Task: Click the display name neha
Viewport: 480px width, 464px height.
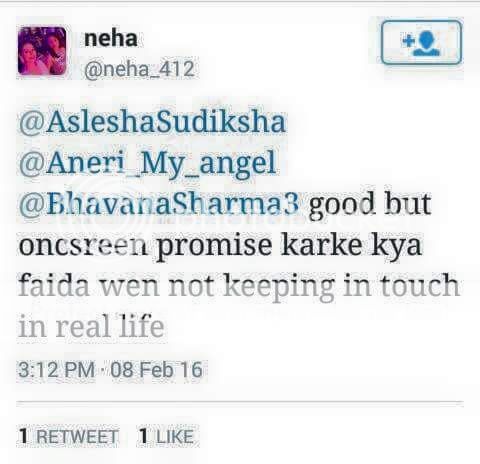Action: tap(111, 38)
